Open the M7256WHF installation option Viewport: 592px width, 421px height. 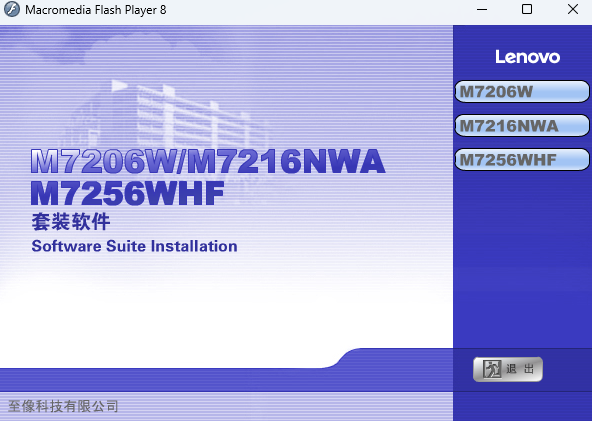pyautogui.click(x=522, y=159)
